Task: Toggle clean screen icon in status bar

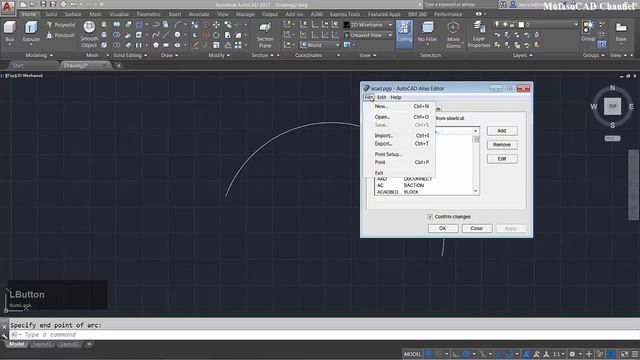Action: coord(624,354)
